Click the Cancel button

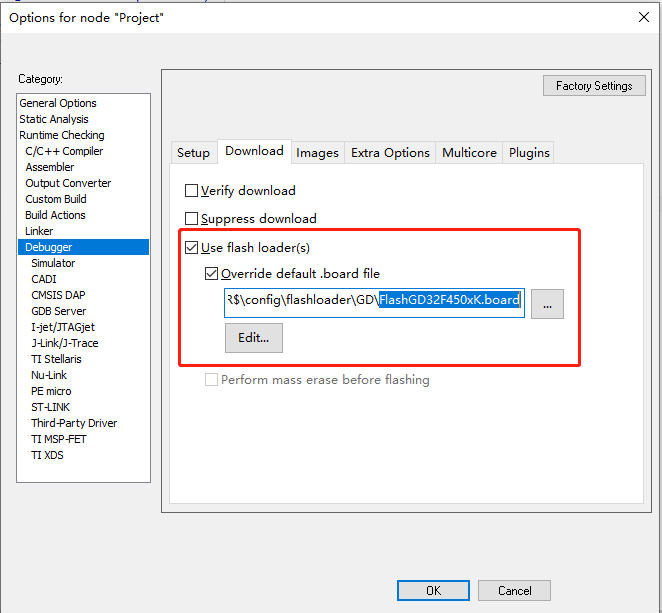tap(514, 591)
